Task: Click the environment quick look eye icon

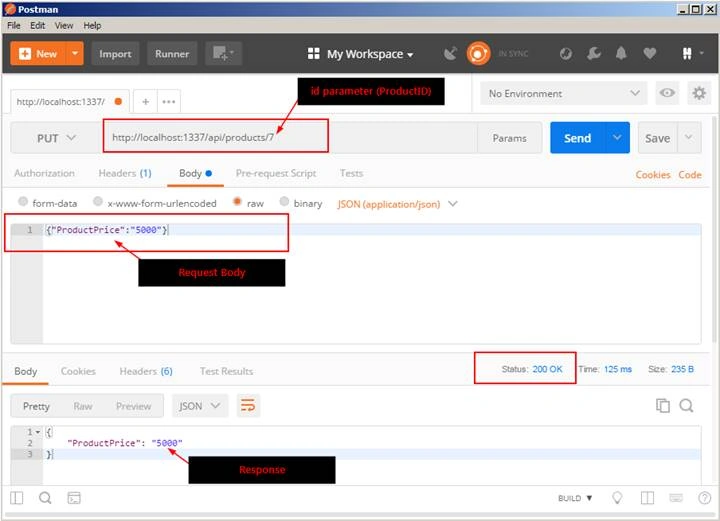Action: (667, 93)
